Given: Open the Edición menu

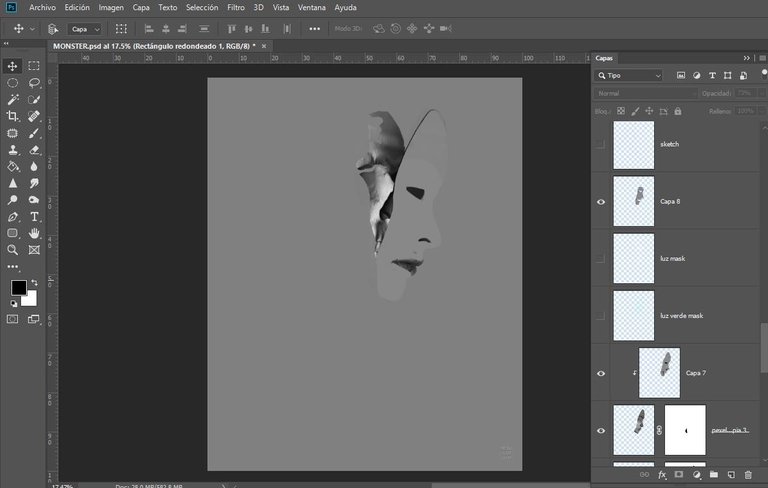Looking at the screenshot, I should [x=77, y=7].
